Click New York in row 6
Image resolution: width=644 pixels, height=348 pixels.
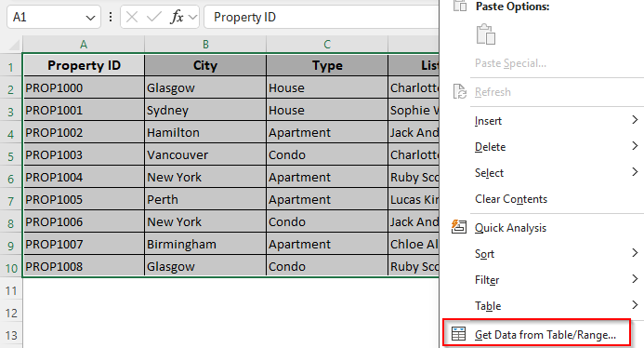point(205,177)
